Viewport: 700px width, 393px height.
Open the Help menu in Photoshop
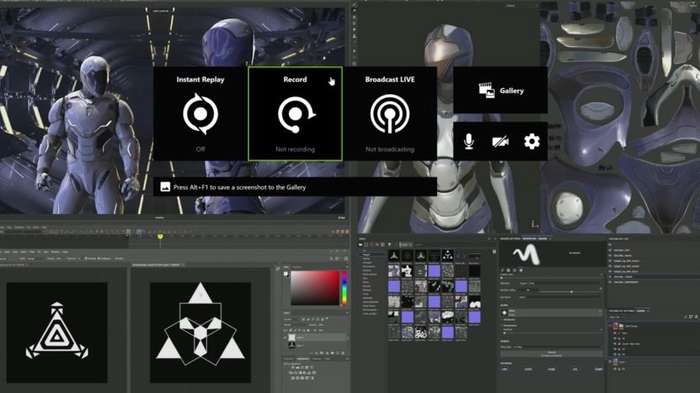click(x=65, y=252)
